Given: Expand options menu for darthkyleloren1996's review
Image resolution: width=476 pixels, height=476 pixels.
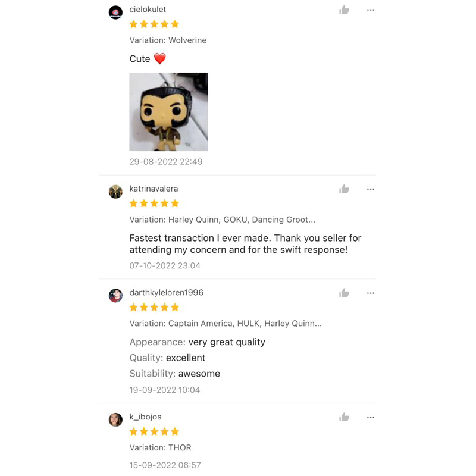Looking at the screenshot, I should point(371,293).
